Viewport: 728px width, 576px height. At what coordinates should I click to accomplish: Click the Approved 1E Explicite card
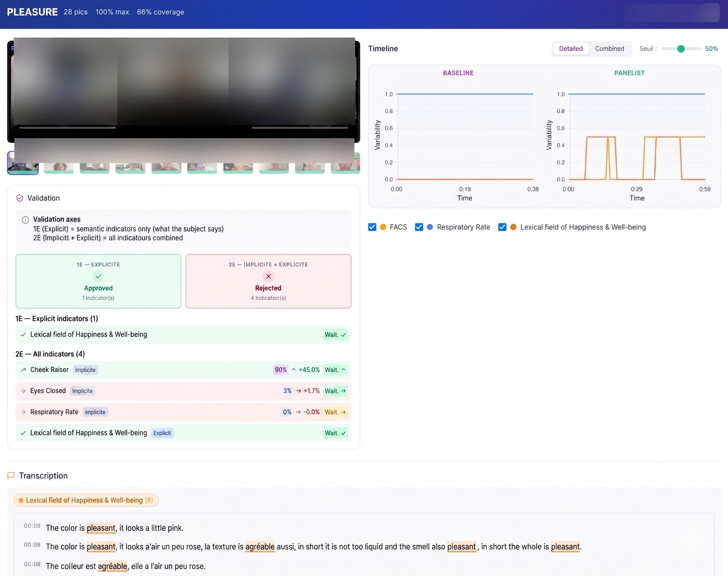[98, 281]
